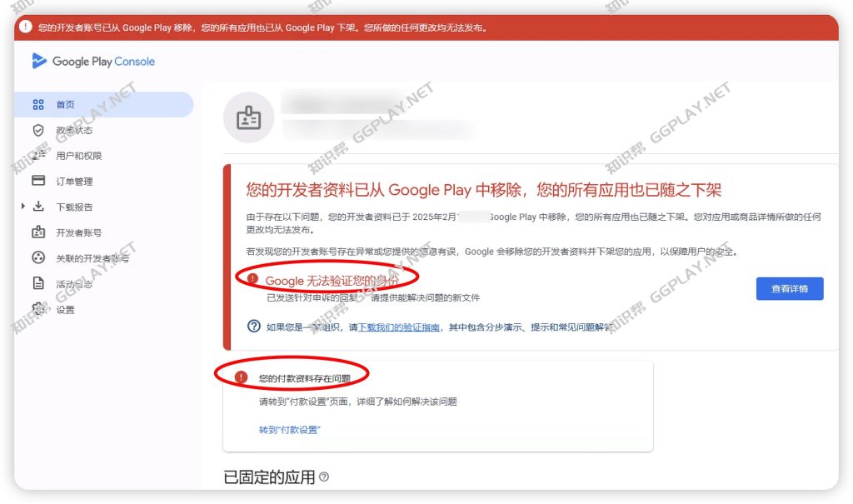Click the Google Play Console logo
The image size is (853, 504).
pyautogui.click(x=93, y=61)
